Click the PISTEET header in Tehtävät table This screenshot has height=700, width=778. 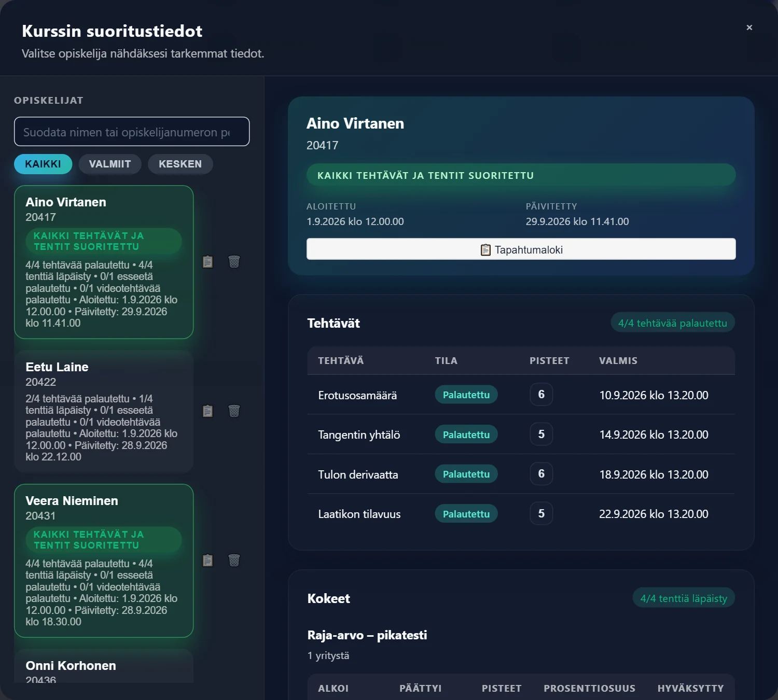coord(549,361)
